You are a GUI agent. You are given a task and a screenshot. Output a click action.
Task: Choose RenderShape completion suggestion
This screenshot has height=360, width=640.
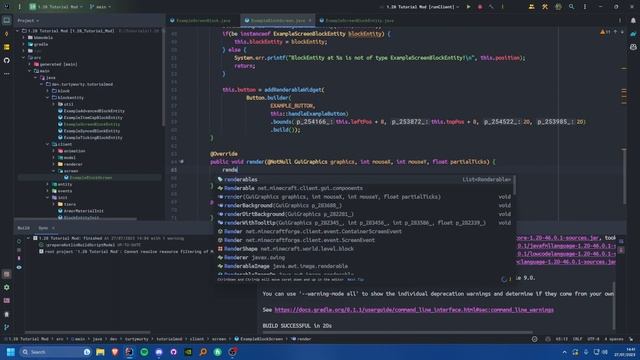364,249
